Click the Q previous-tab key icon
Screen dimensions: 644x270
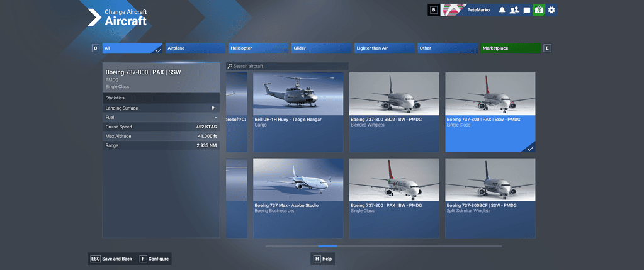(96, 48)
